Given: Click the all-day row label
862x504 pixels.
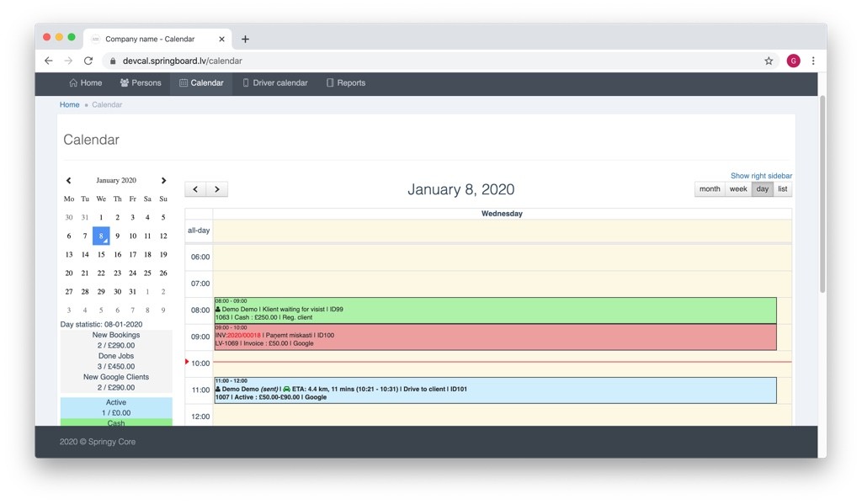Looking at the screenshot, I should pyautogui.click(x=199, y=231).
